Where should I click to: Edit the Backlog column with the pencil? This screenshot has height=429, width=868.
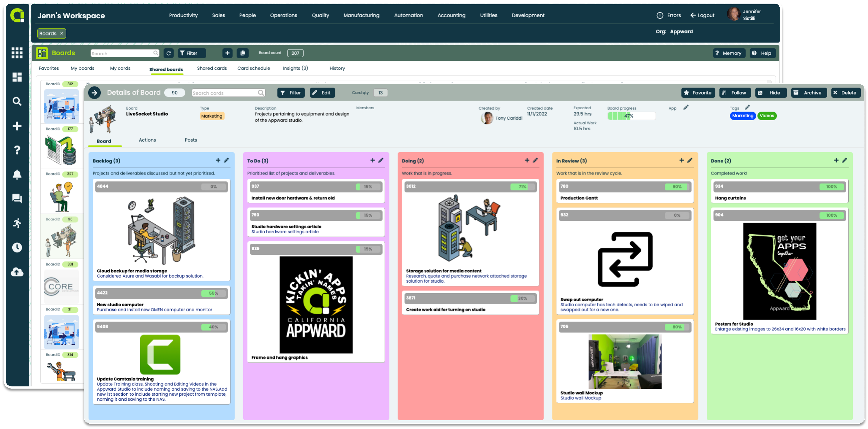(226, 160)
